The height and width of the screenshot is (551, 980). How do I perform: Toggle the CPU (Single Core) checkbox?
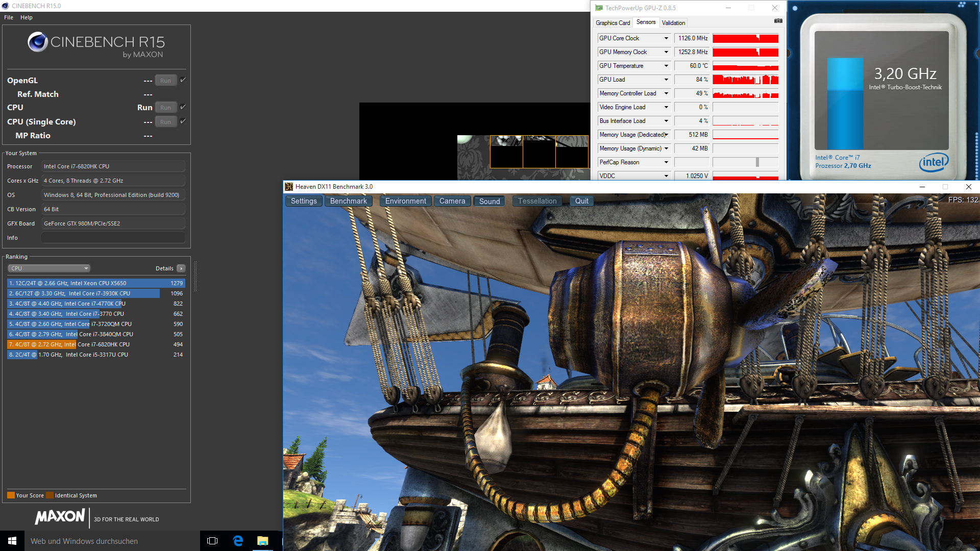[183, 121]
